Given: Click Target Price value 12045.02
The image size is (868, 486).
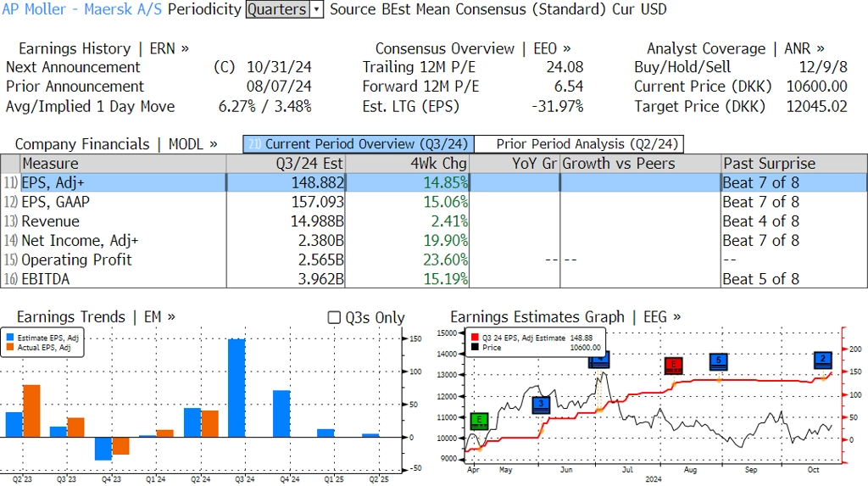Looking at the screenshot, I should tap(817, 106).
